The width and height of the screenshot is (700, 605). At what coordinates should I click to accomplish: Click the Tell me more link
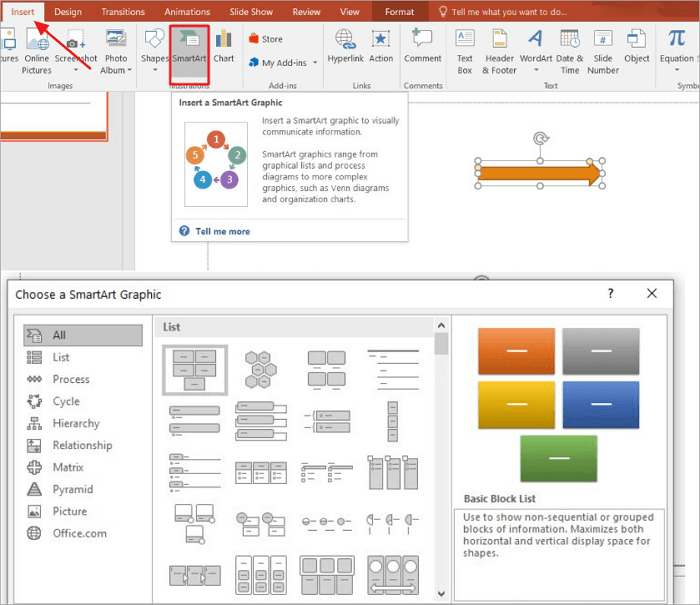[222, 231]
